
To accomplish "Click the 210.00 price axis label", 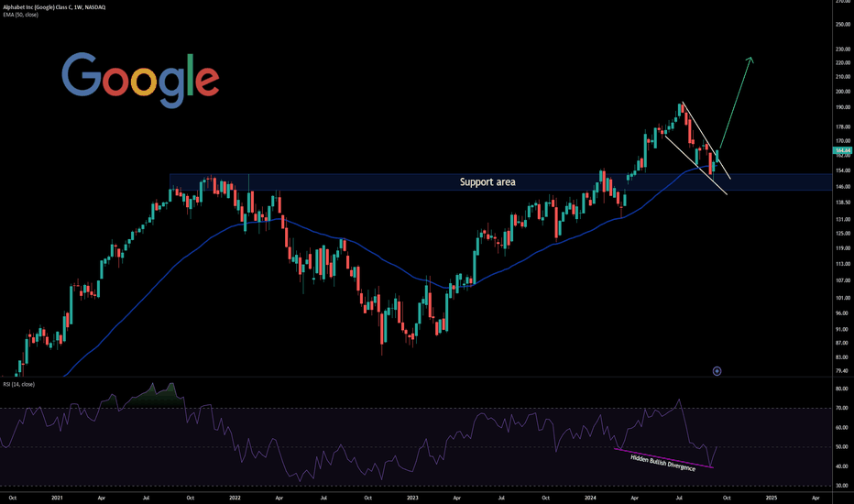I will [843, 77].
